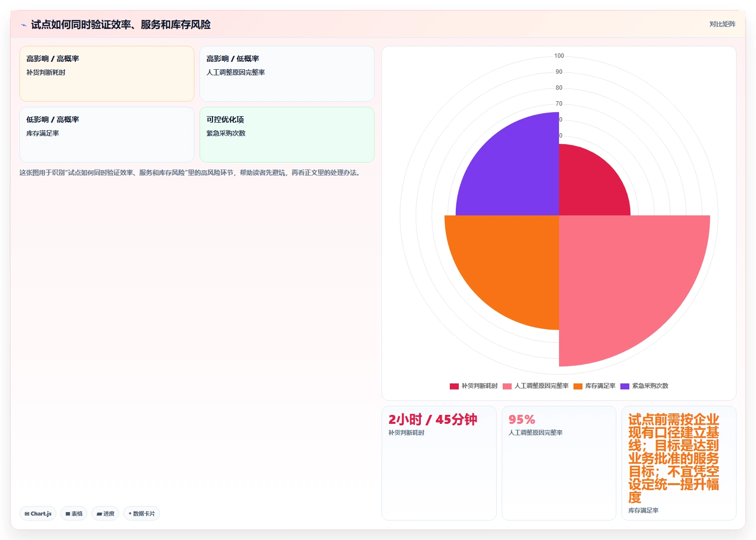
Task: Toggle the 补货判断耗时 legend swatch
Action: (454, 386)
